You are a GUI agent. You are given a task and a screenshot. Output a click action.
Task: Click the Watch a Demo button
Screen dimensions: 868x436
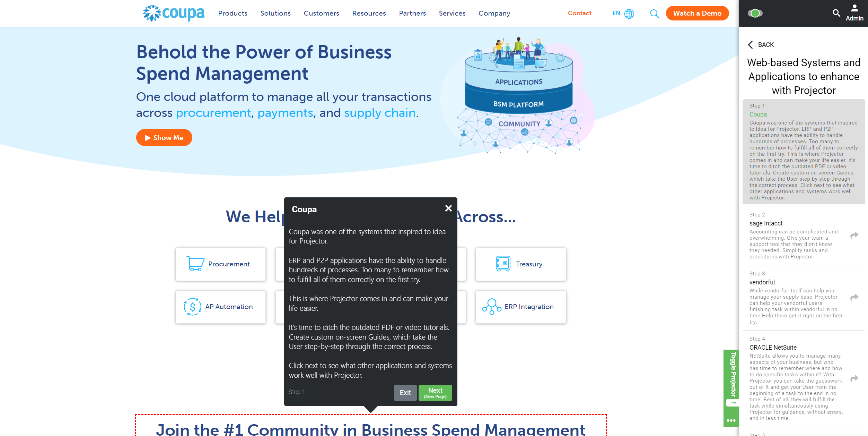coord(697,13)
